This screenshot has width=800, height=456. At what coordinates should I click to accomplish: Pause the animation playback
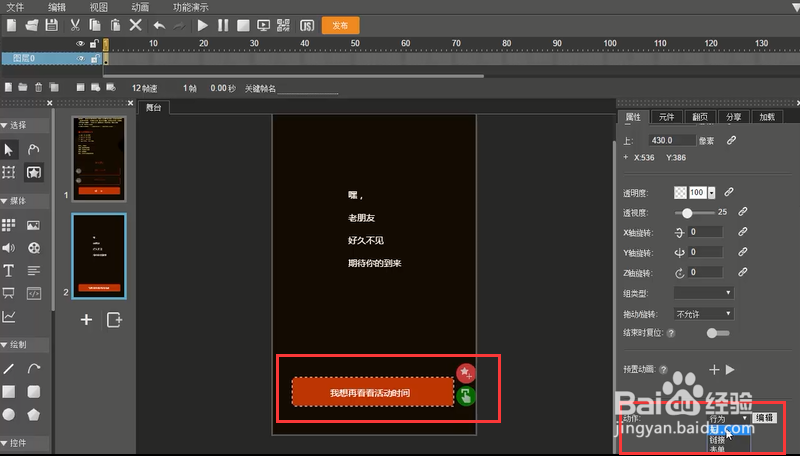223,25
